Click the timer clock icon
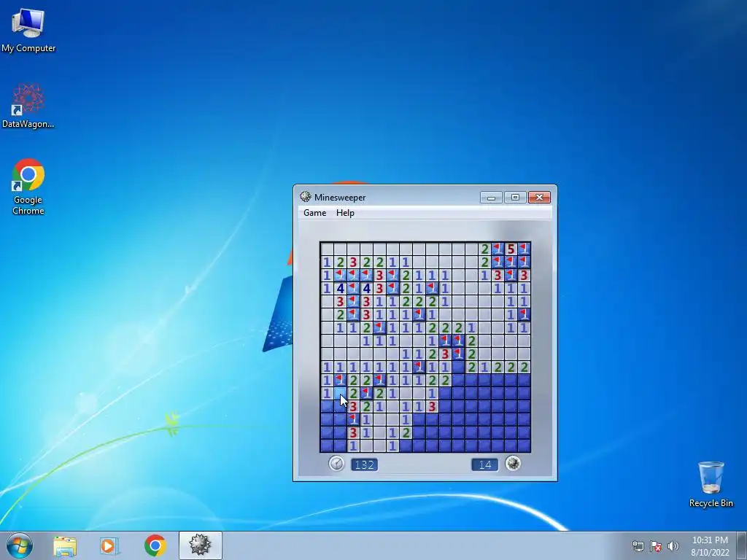 (336, 463)
